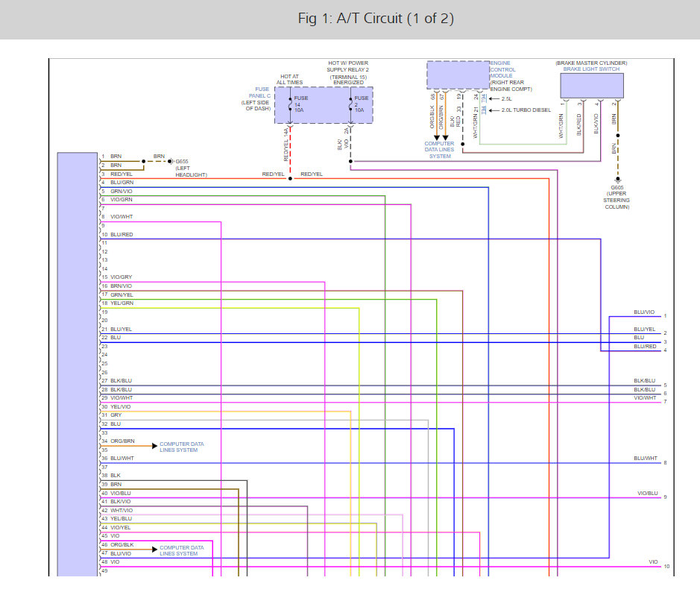The image size is (700, 595).
Task: Click pin 18 YEL/GRN label
Action: [x=122, y=303]
